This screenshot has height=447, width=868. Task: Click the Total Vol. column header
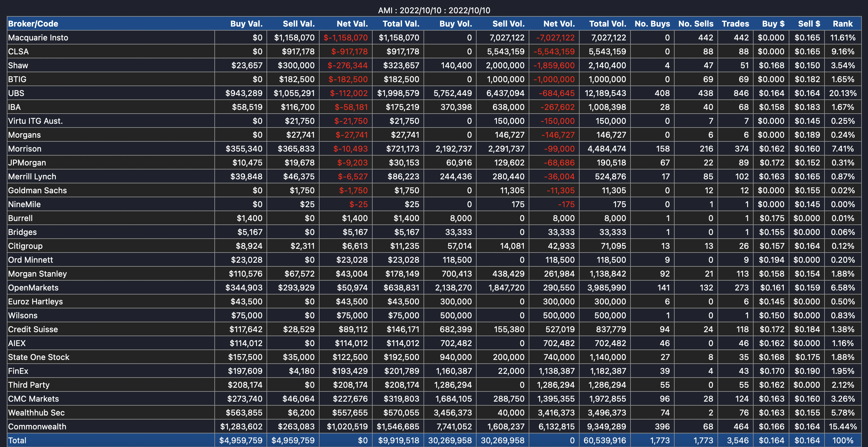click(x=608, y=23)
